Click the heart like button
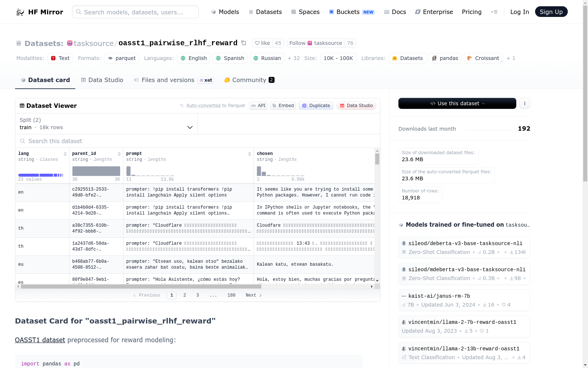Screen dimensions: 588x368 click(x=262, y=43)
